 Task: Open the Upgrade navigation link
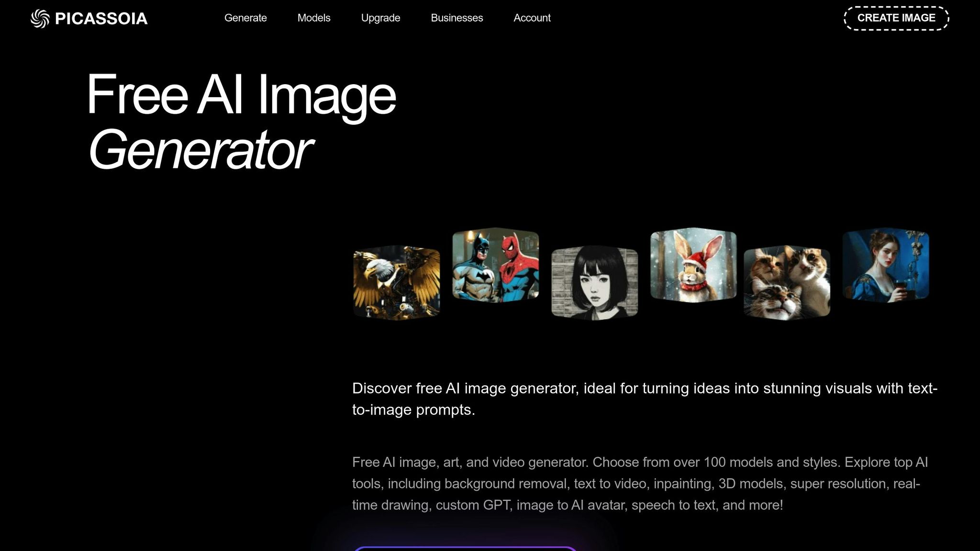tap(380, 18)
